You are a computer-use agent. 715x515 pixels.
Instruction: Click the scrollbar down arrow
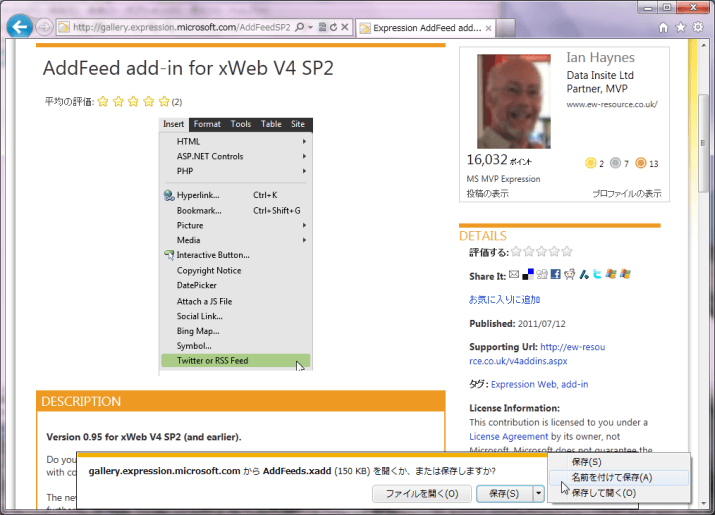click(703, 503)
